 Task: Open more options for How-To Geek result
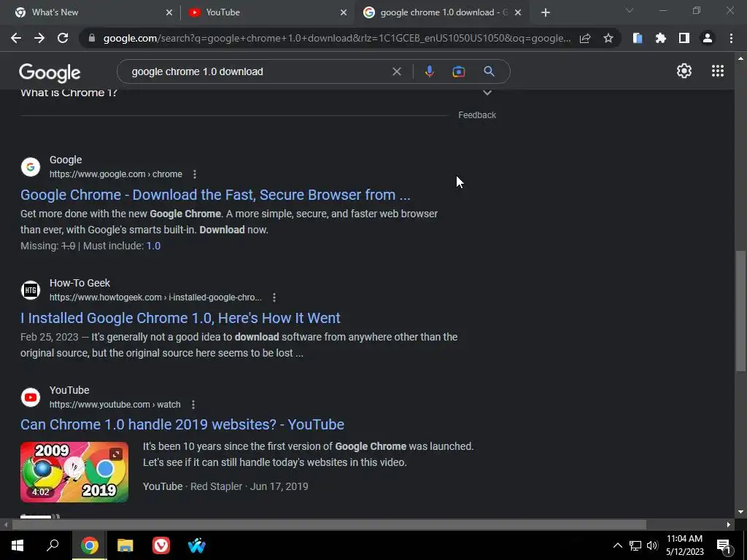point(274,297)
